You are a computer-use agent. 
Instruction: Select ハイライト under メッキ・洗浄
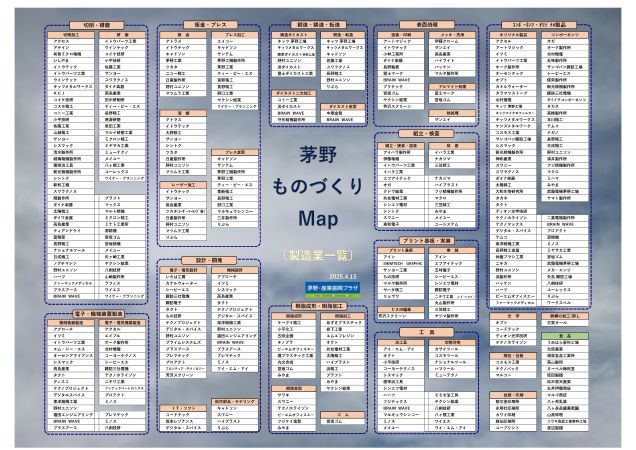point(452,60)
